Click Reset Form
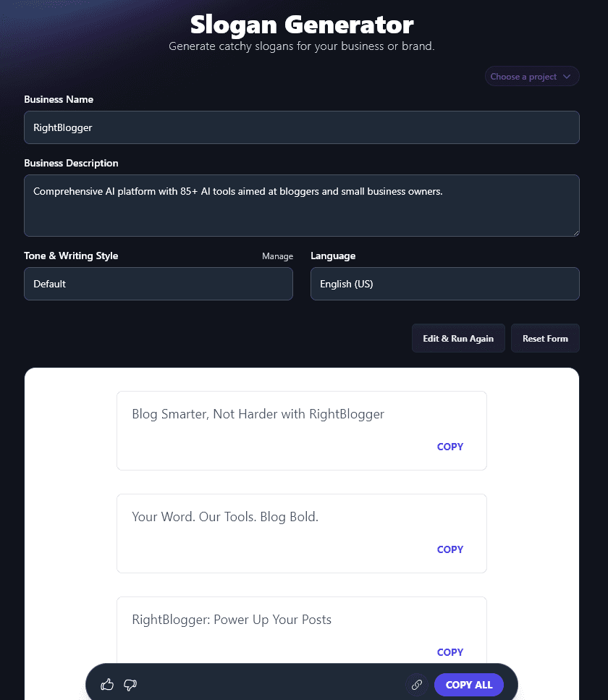The width and height of the screenshot is (608, 700). [x=545, y=338]
